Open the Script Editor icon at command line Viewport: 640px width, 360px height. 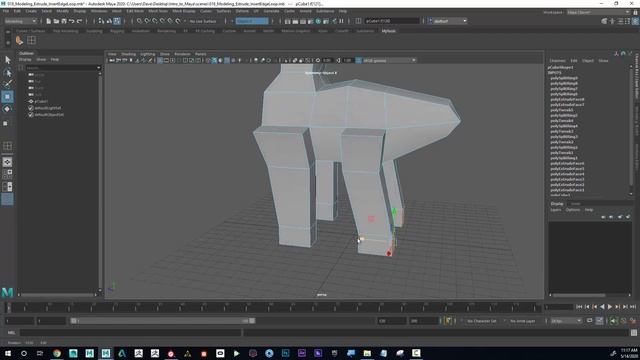[633, 333]
